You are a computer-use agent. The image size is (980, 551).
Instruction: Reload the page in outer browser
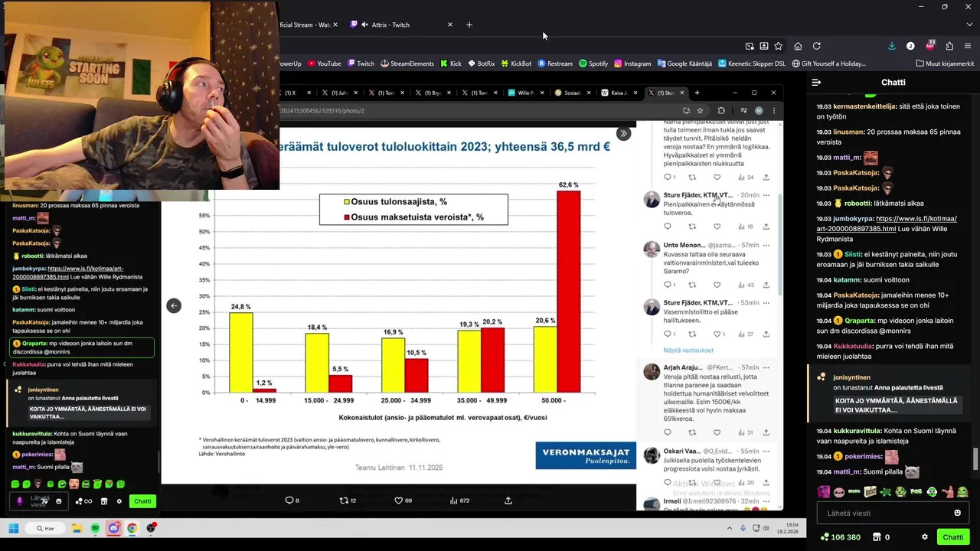coord(817,46)
